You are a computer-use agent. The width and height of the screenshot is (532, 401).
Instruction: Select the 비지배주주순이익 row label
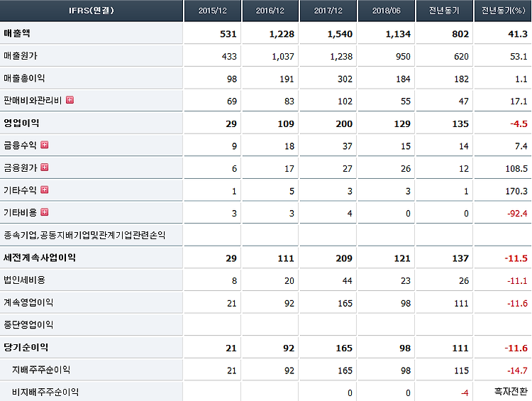[45, 392]
